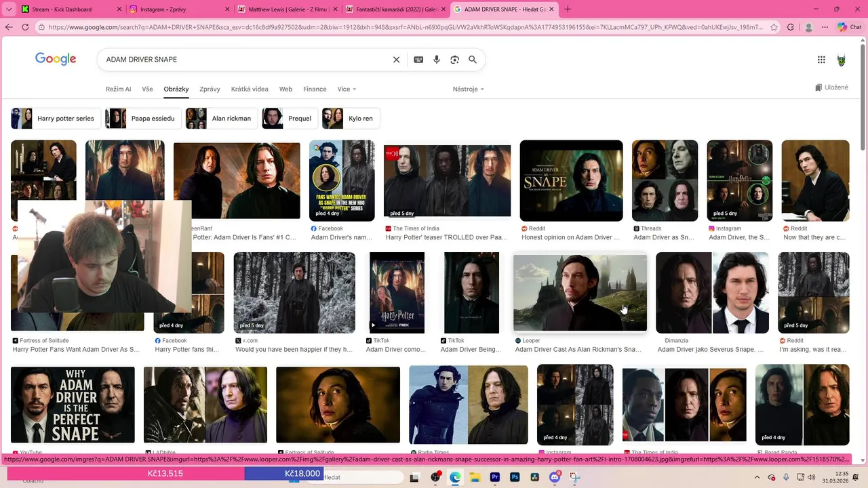The image size is (868, 488).
Task: Select the Vše results tab
Action: 147,89
